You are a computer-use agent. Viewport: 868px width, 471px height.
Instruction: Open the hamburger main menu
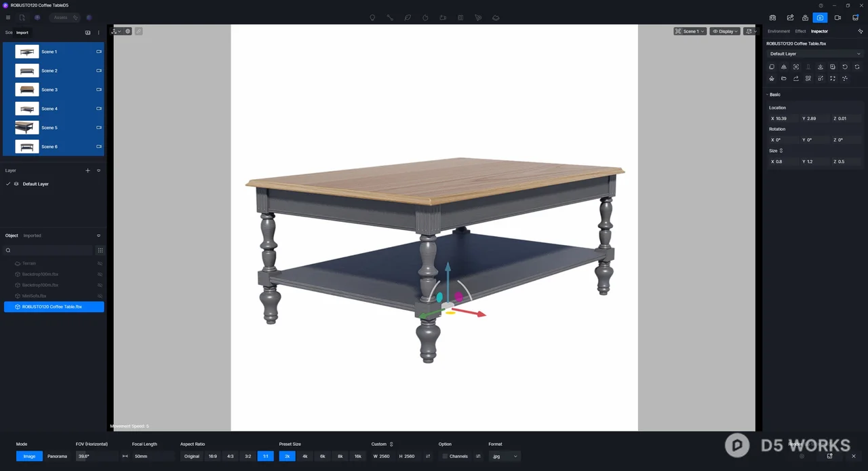coord(8,18)
